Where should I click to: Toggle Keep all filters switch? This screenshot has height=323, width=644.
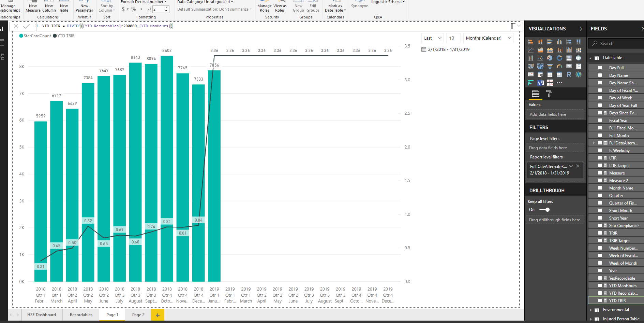click(x=544, y=210)
